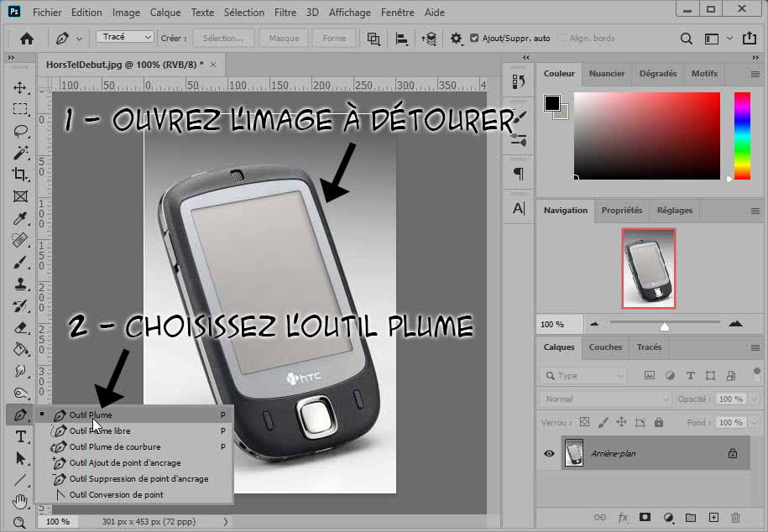Create a new layer
The height and width of the screenshot is (532, 768).
713,517
